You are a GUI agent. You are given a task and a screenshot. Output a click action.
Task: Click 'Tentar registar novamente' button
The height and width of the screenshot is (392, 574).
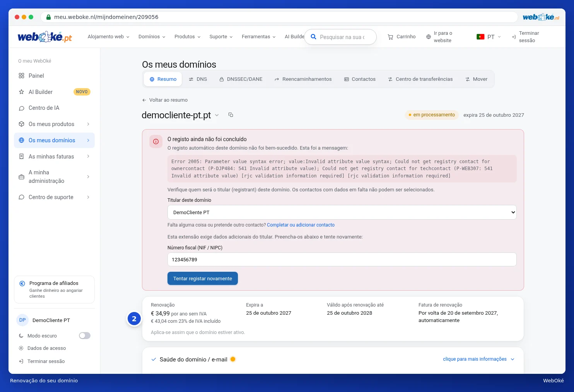click(203, 278)
